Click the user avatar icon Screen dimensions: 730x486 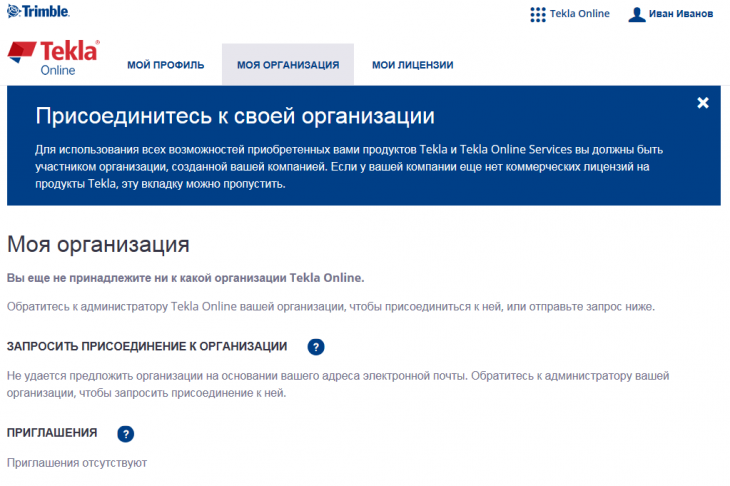[x=636, y=14]
